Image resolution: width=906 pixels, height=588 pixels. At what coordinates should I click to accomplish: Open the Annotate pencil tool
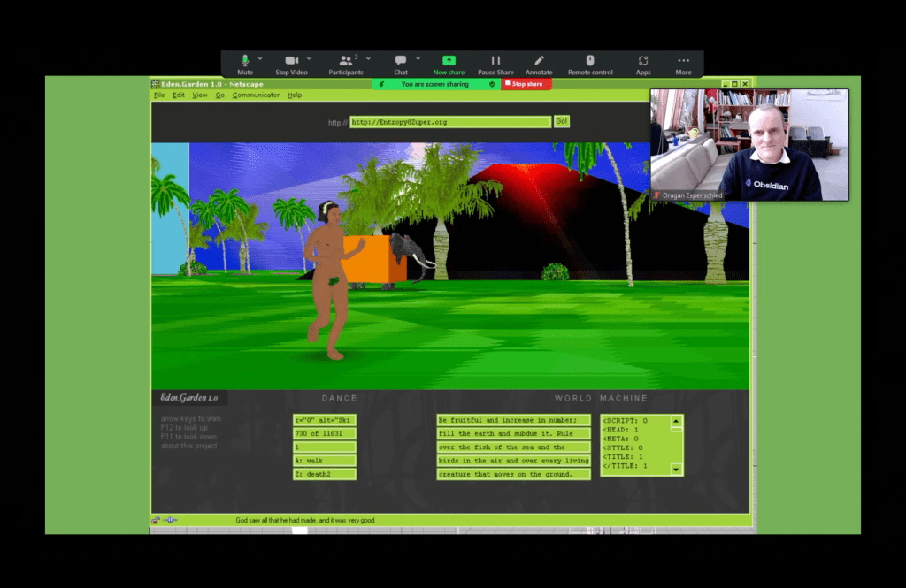[x=539, y=61]
